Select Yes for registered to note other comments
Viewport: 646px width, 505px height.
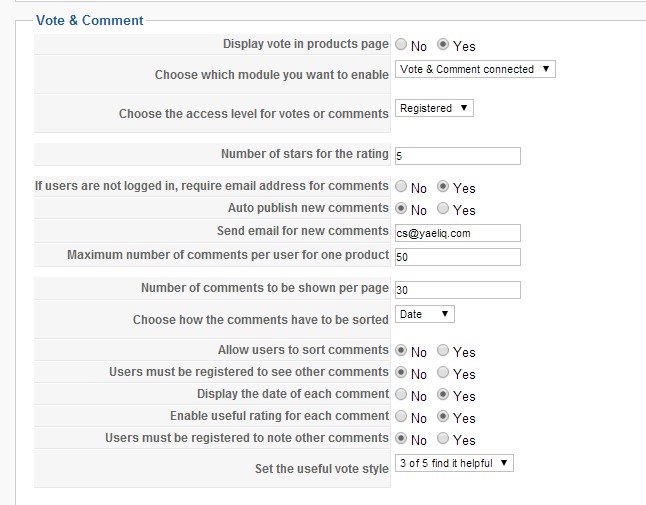(x=444, y=440)
